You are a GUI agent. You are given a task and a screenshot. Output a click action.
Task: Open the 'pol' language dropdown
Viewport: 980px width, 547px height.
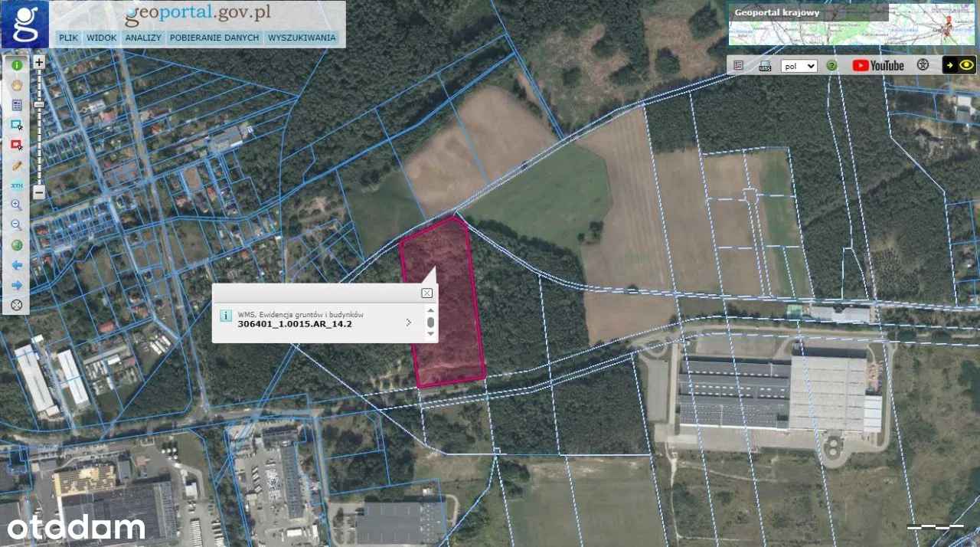[x=799, y=66]
